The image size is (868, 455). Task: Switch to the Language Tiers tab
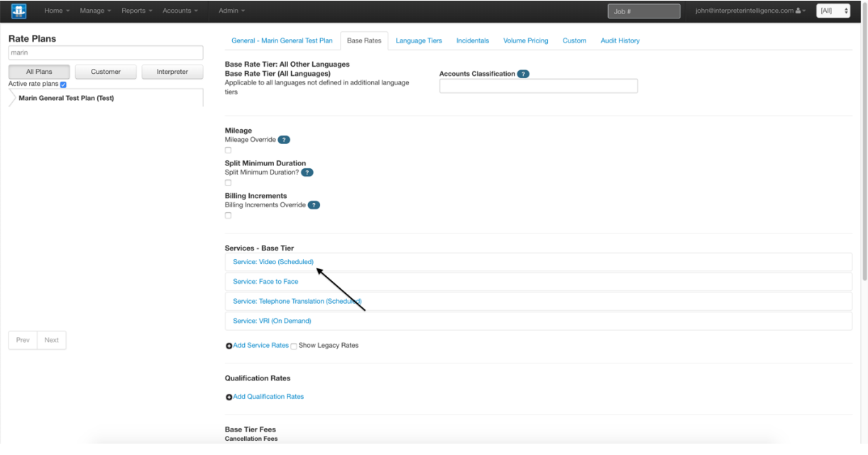(x=419, y=40)
